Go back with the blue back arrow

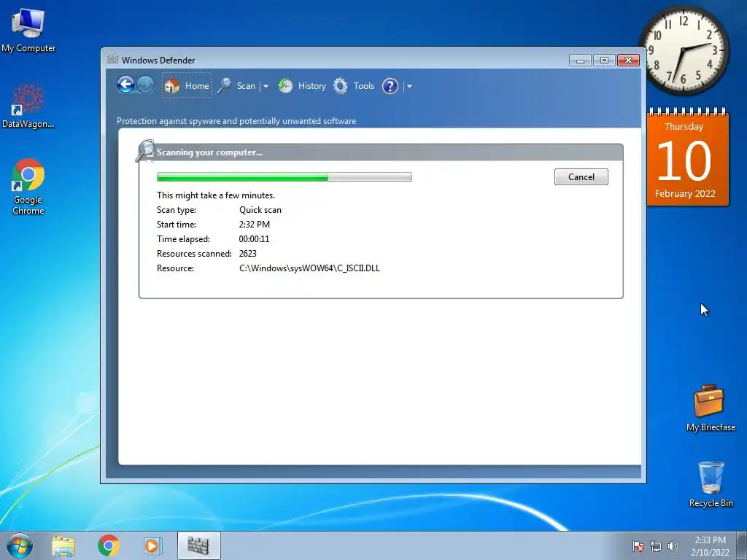125,85
